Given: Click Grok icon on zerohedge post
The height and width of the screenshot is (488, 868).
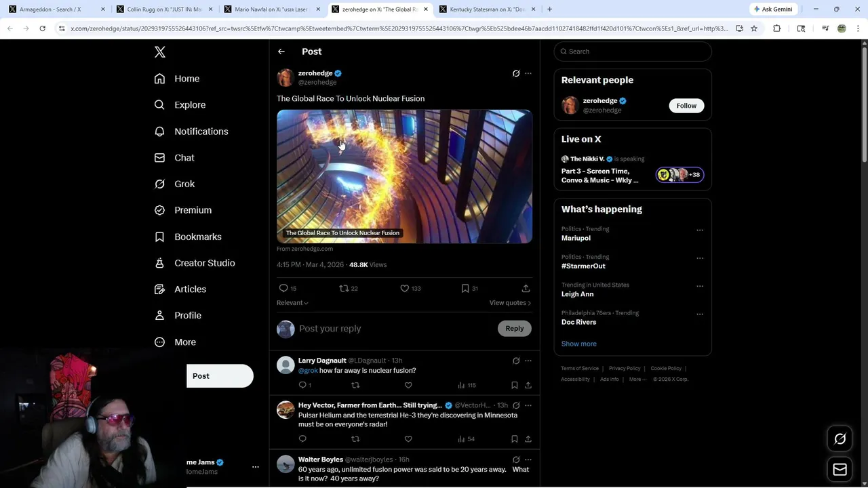Looking at the screenshot, I should click(x=516, y=73).
